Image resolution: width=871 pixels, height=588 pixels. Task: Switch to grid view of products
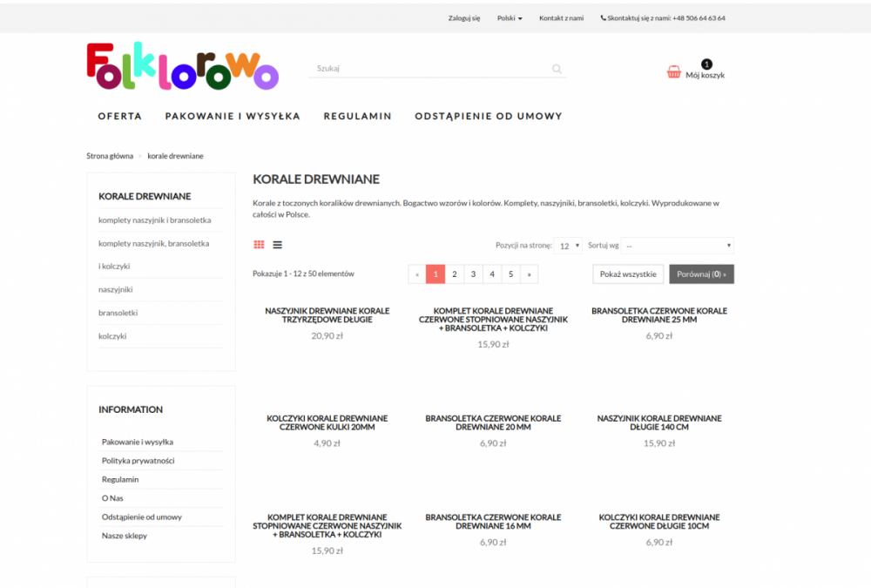click(259, 244)
